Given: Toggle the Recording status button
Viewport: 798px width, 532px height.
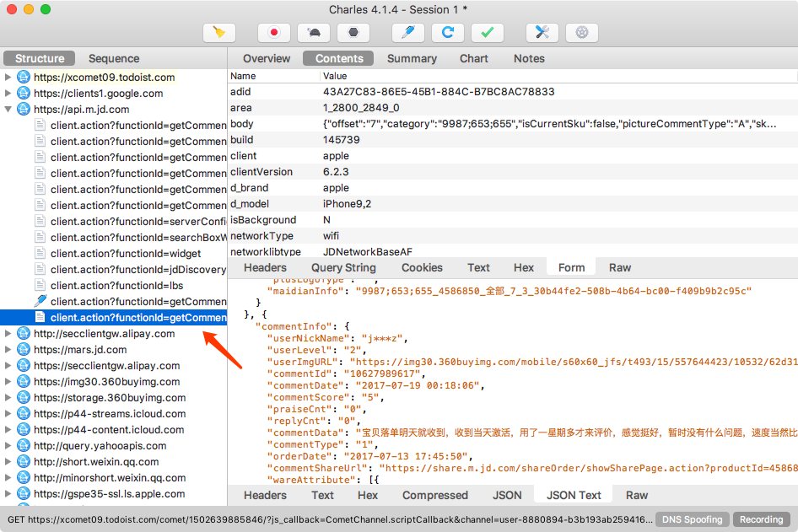Looking at the screenshot, I should 761,519.
